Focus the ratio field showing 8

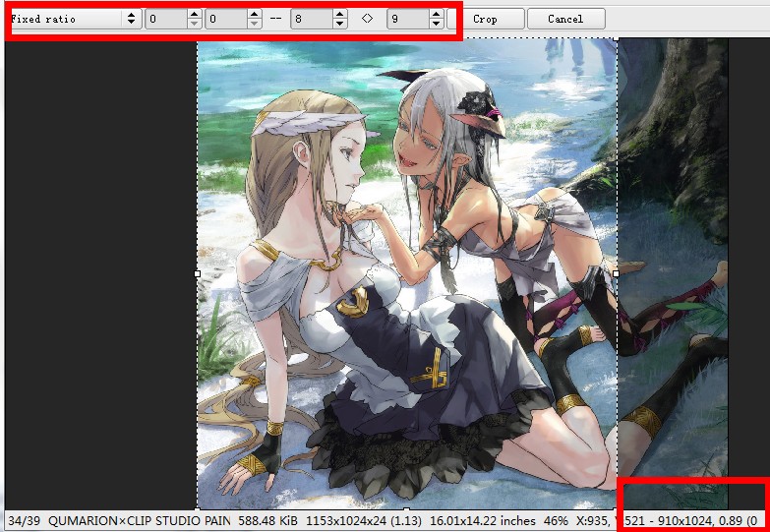(312, 19)
